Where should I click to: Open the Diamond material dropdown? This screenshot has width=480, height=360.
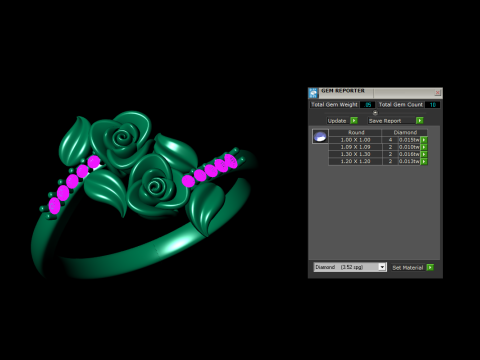[350, 267]
